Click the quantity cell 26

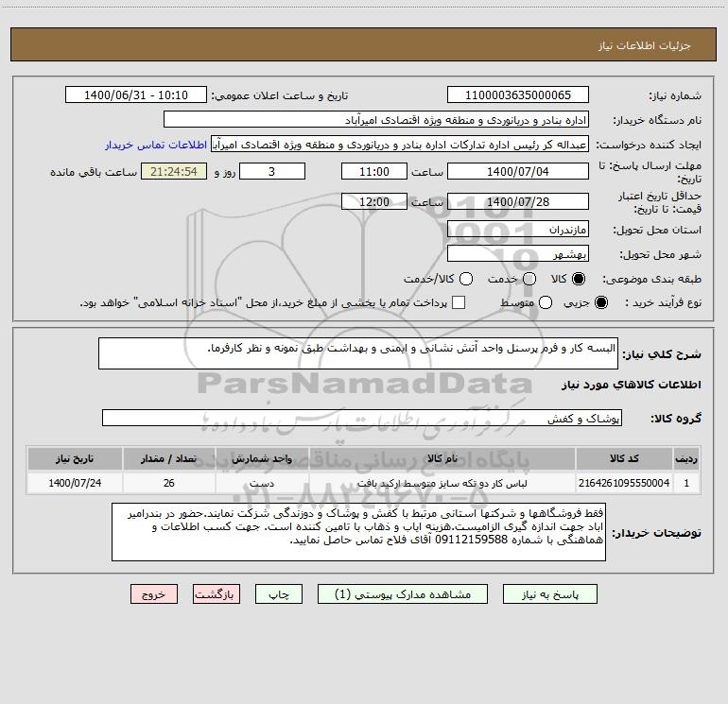[168, 483]
